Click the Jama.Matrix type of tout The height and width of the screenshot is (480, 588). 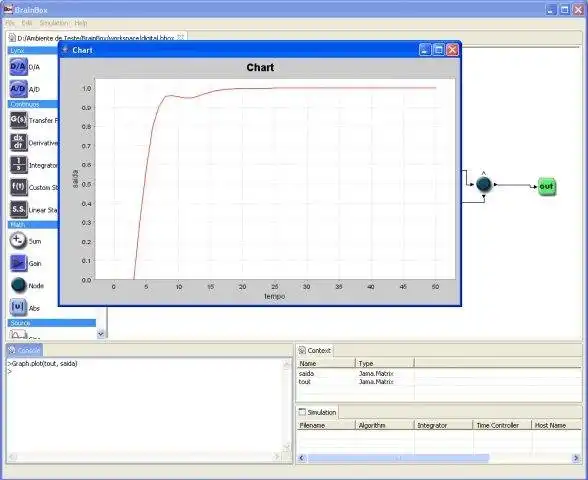point(376,382)
